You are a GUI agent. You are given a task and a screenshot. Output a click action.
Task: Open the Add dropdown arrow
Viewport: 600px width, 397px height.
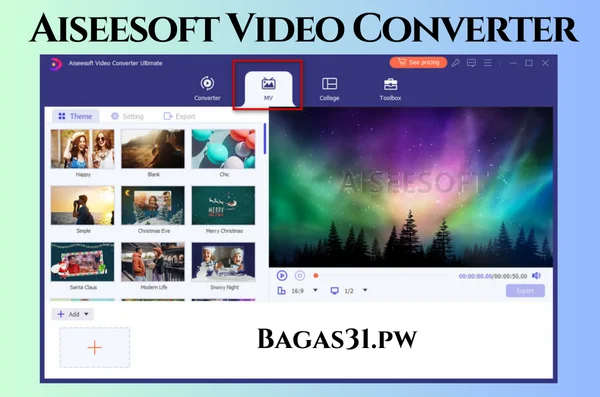(86, 314)
